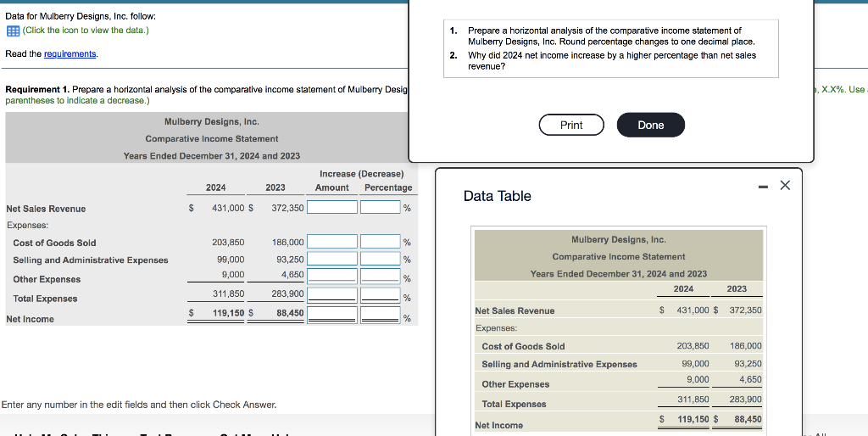Click 186,000 in the worksheet
Viewport: 868px width, 436px height.
click(287, 242)
